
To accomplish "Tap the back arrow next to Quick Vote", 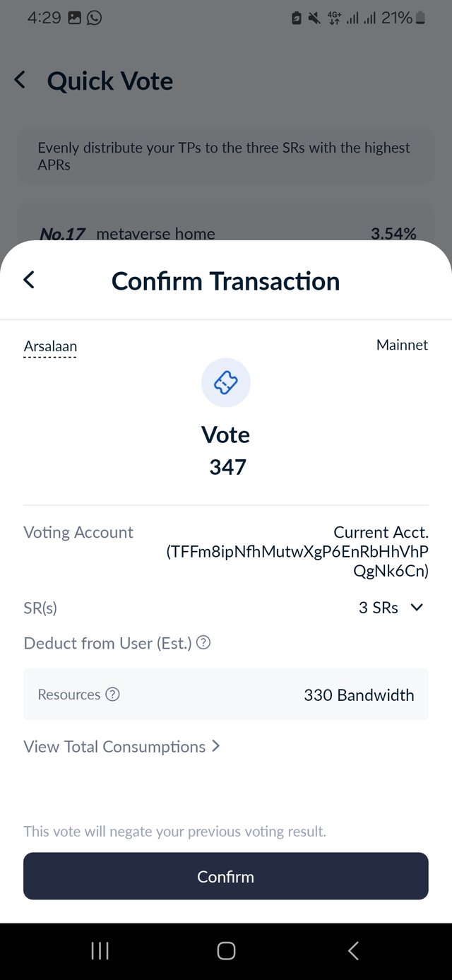I will click(20, 80).
